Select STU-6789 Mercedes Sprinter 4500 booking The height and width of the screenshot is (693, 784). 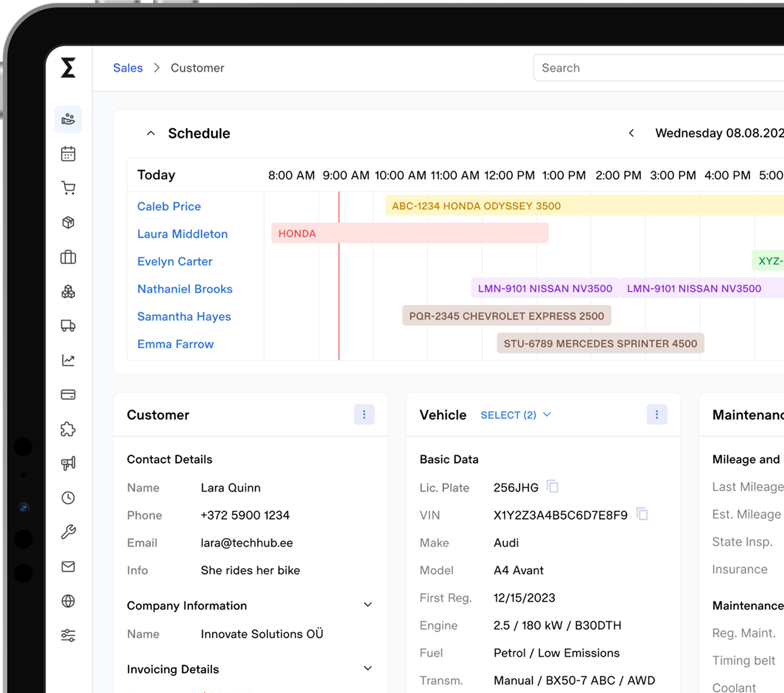(x=601, y=343)
